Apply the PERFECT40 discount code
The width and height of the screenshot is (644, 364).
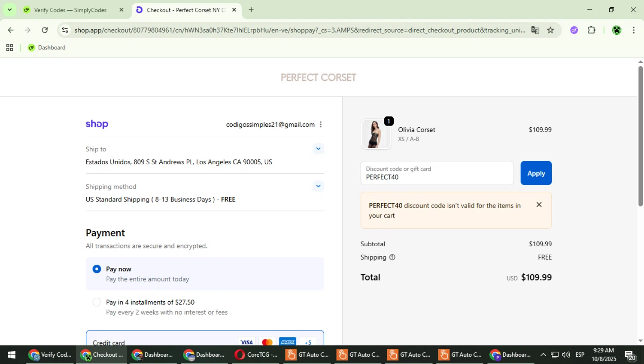(x=536, y=173)
